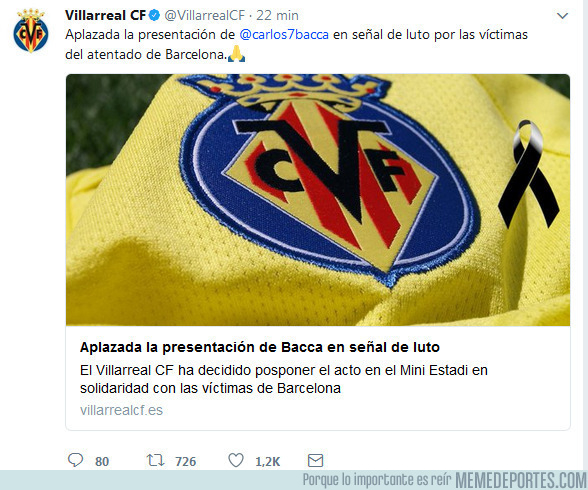
Task: Send tweet via envelope message icon
Action: click(x=315, y=460)
